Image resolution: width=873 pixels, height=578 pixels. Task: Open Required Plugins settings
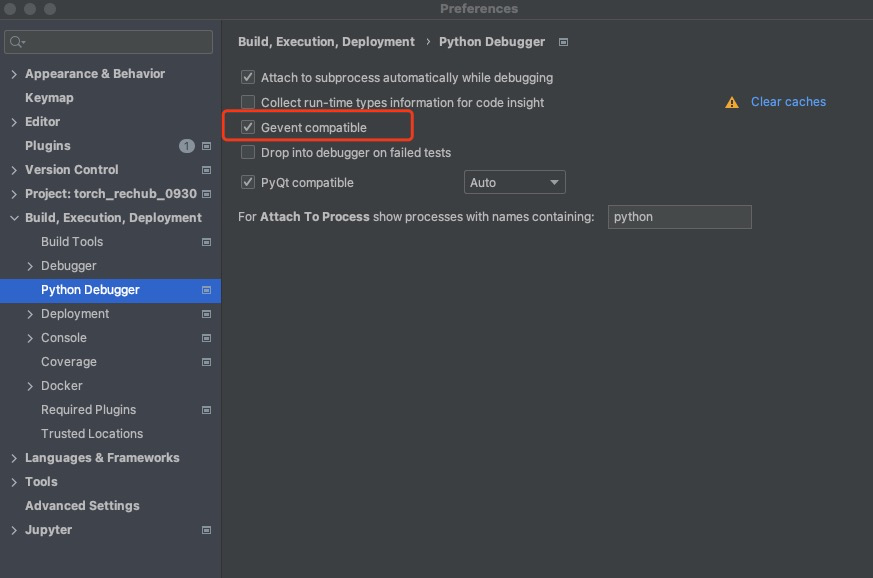click(89, 410)
